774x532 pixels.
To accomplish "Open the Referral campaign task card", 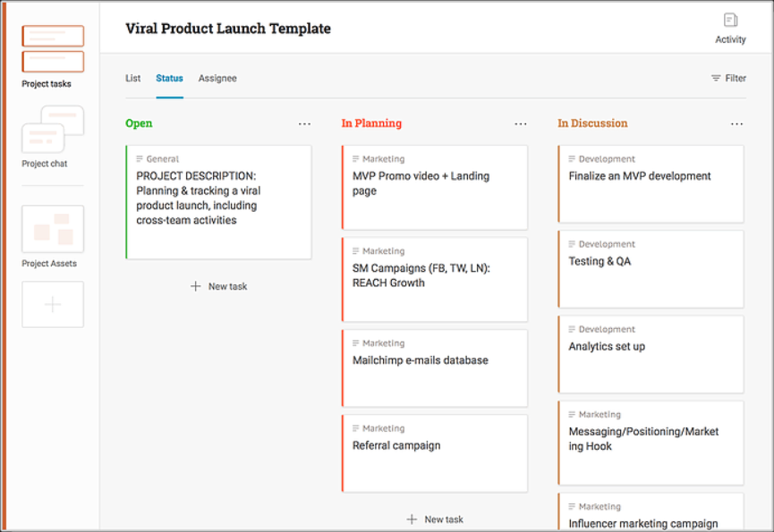I will tap(434, 453).
